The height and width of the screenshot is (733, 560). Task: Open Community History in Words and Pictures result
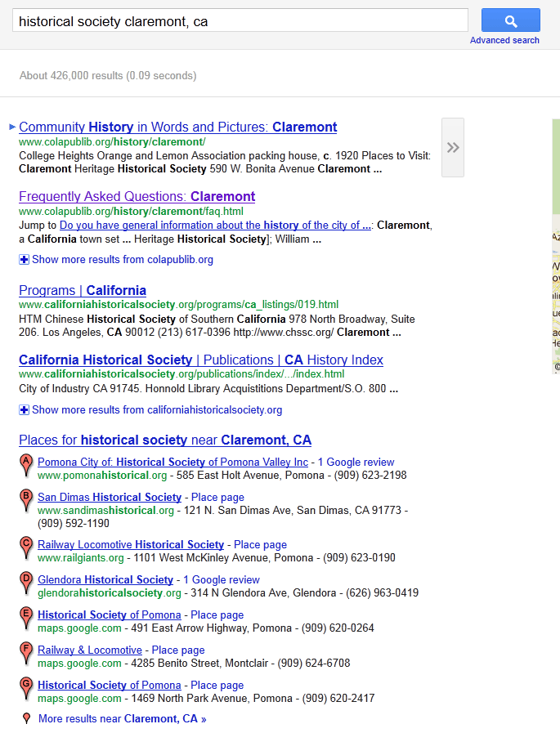tap(177, 127)
